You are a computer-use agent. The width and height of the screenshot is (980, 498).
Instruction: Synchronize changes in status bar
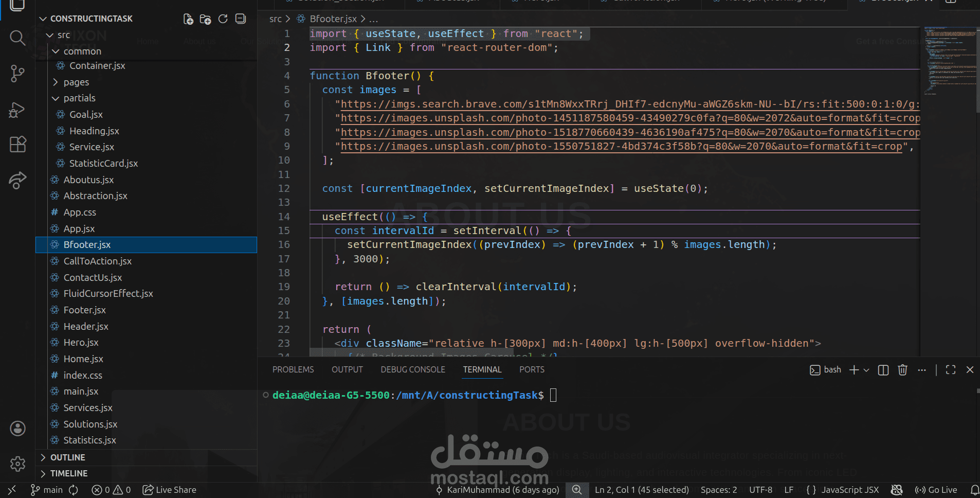click(x=74, y=490)
